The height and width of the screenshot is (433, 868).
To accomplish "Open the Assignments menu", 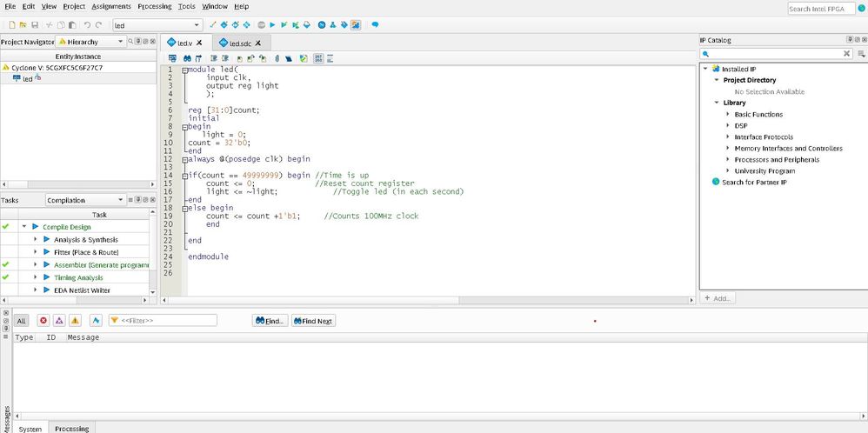I will point(111,6).
